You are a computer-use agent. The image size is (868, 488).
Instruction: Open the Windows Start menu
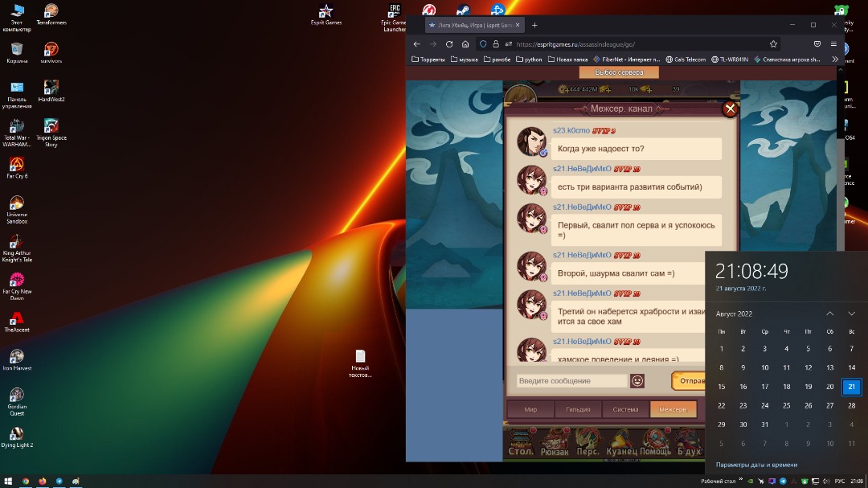[8, 482]
